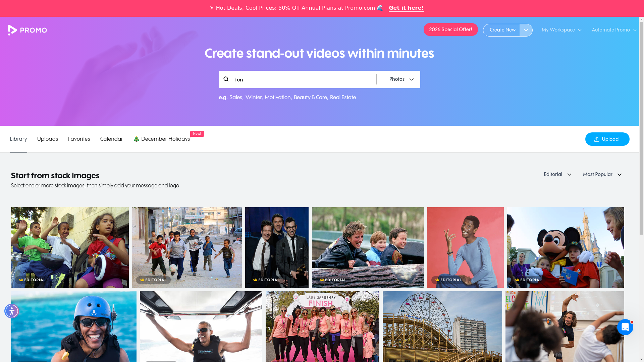
Task: Click the Christmas tree December Holidays icon
Action: (x=137, y=139)
